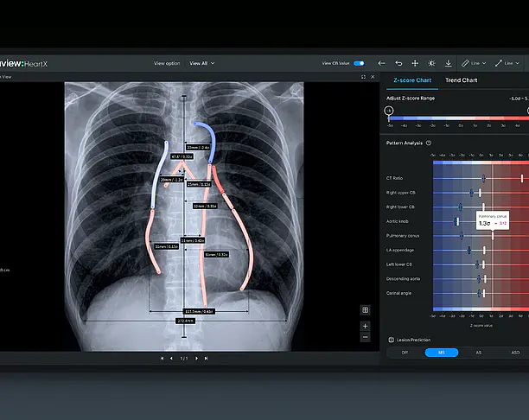Jump to last image in pager
The height and width of the screenshot is (420, 529).
point(206,359)
